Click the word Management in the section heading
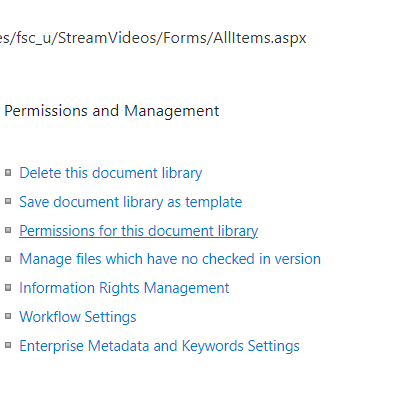412x414 pixels. [172, 112]
